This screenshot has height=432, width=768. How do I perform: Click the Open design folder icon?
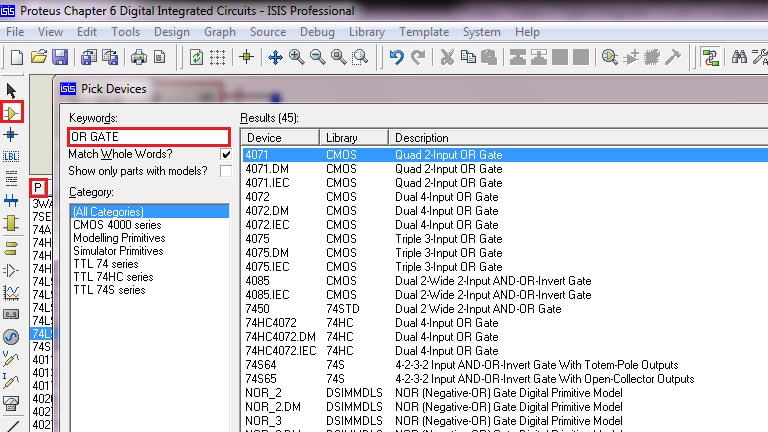(39, 57)
